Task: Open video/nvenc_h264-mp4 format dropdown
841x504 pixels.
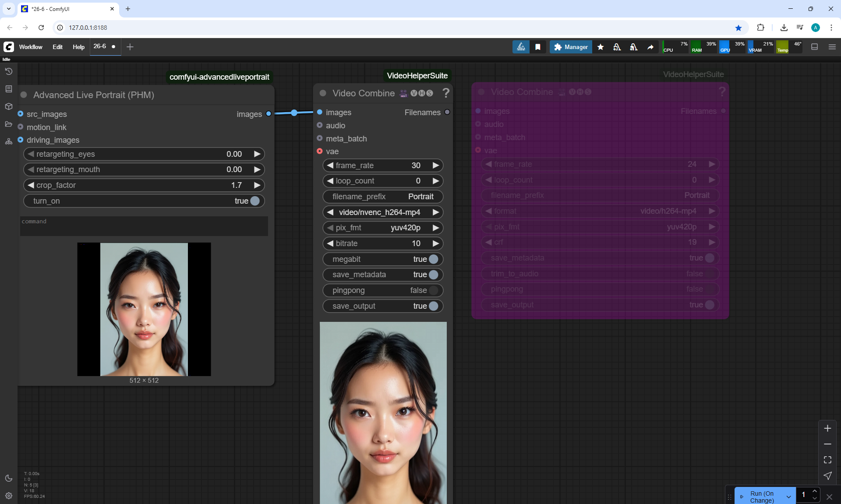Action: click(379, 212)
